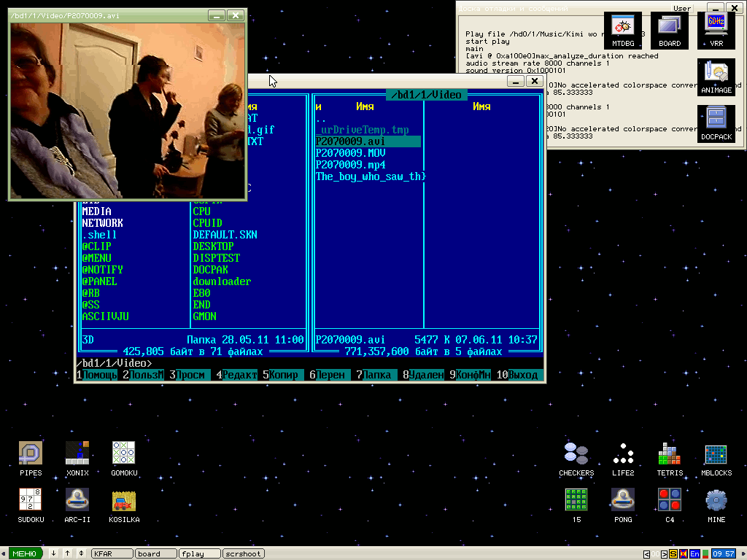747x560 pixels.
Task: Open the KOSILKA game icon
Action: [x=124, y=501]
